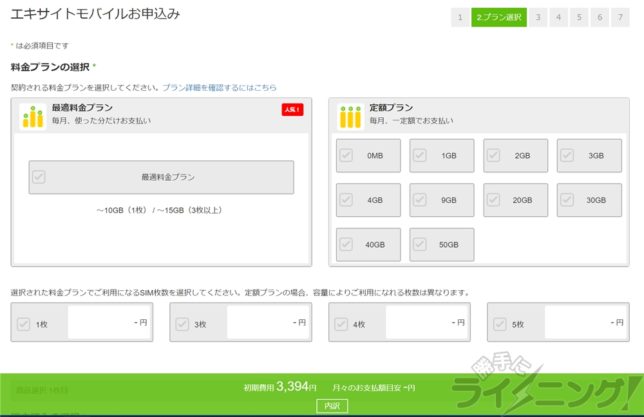The width and height of the screenshot is (644, 417).
Task: Click the 定額プラン bar chart icon
Action: (x=350, y=116)
